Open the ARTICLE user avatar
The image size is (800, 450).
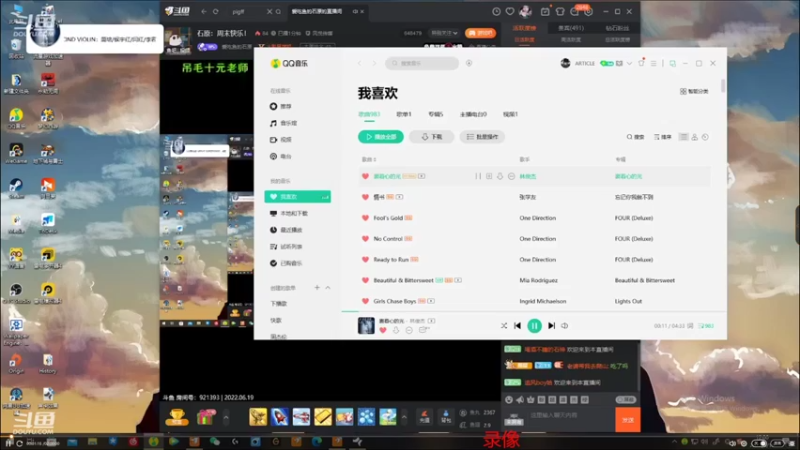565,63
